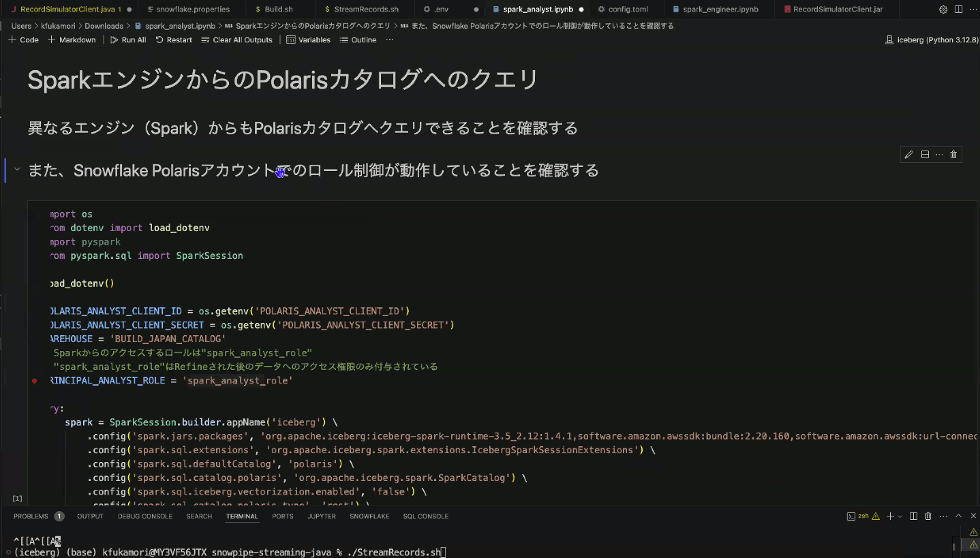
Task: Select the TERMINAL panel tab
Action: 242,516
